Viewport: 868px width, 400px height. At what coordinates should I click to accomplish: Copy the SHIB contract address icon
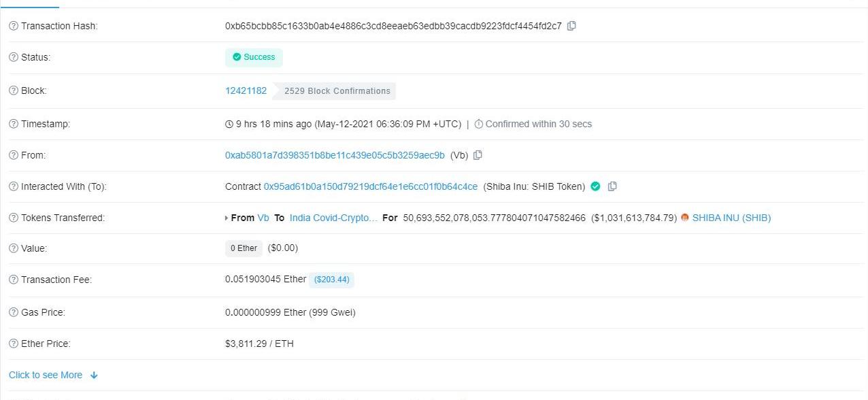point(612,186)
